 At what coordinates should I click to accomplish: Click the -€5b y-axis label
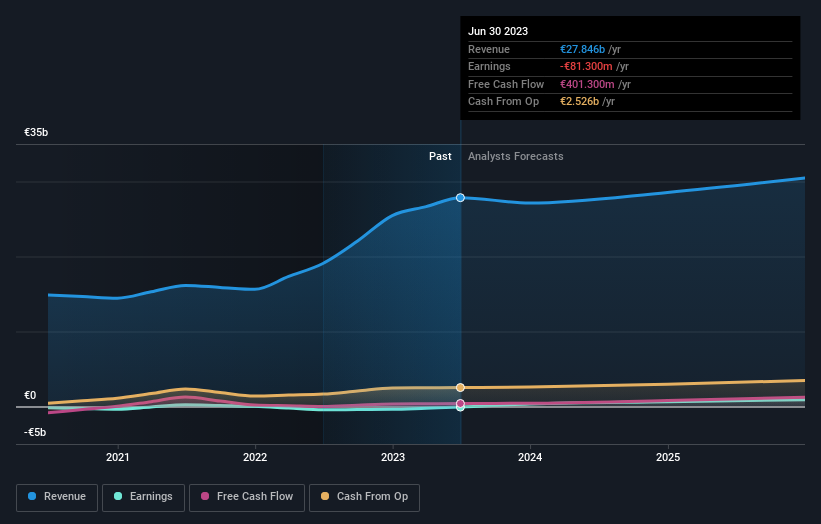pos(35,432)
